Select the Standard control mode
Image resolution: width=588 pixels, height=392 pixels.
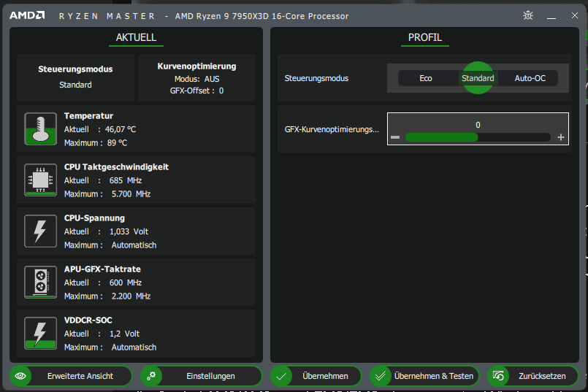tap(478, 78)
